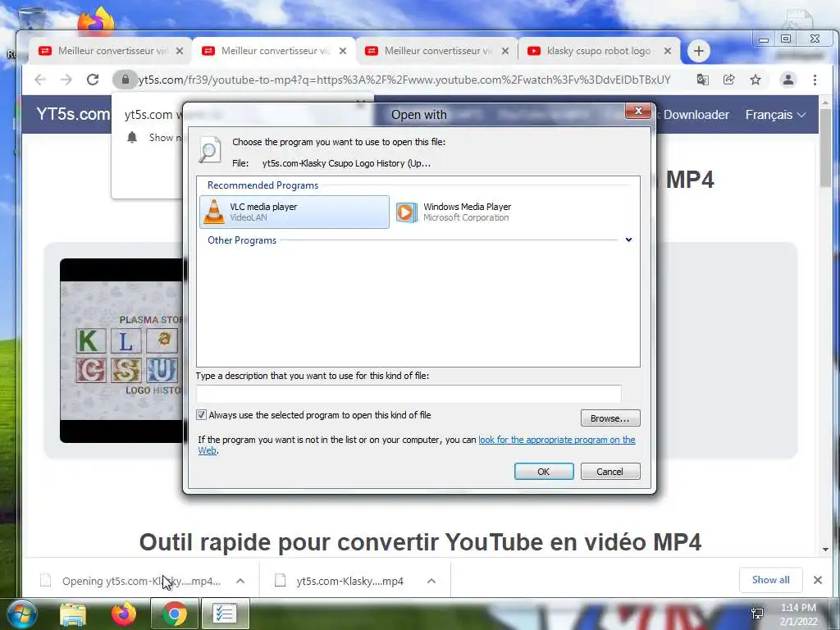Click the Klasky Csupo video thumbnail
The image size is (840, 630).
(x=121, y=350)
